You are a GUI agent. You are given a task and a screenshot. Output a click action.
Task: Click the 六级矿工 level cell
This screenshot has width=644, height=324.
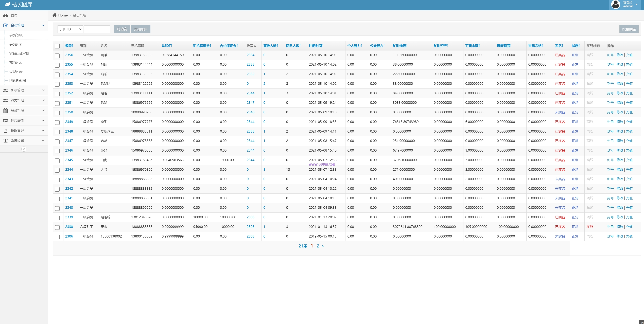tap(86, 227)
